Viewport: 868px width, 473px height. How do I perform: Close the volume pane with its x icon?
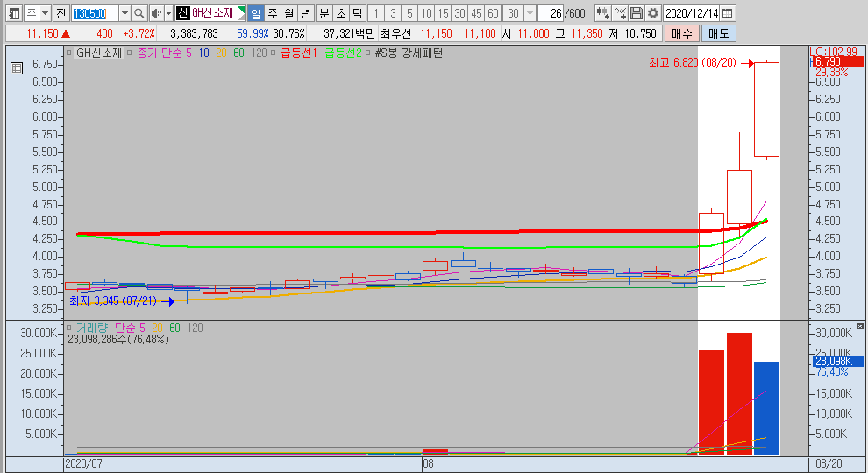coord(860,327)
